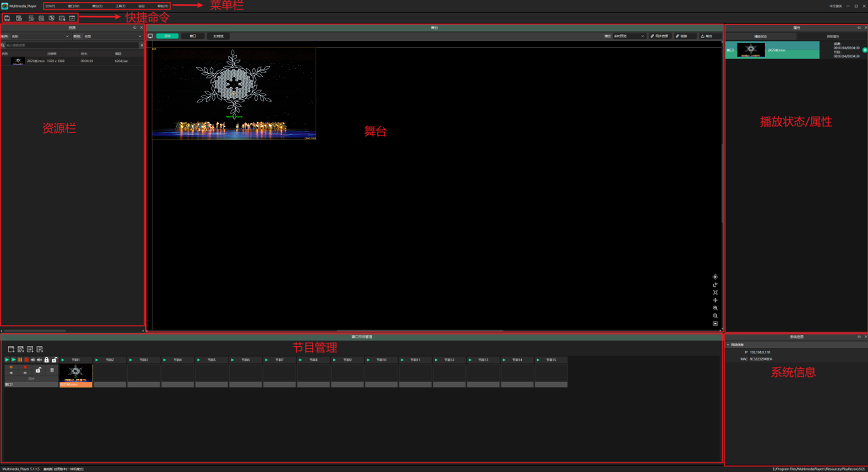868x472 pixels.
Task: Click the resource search input field
Action: coord(72,45)
